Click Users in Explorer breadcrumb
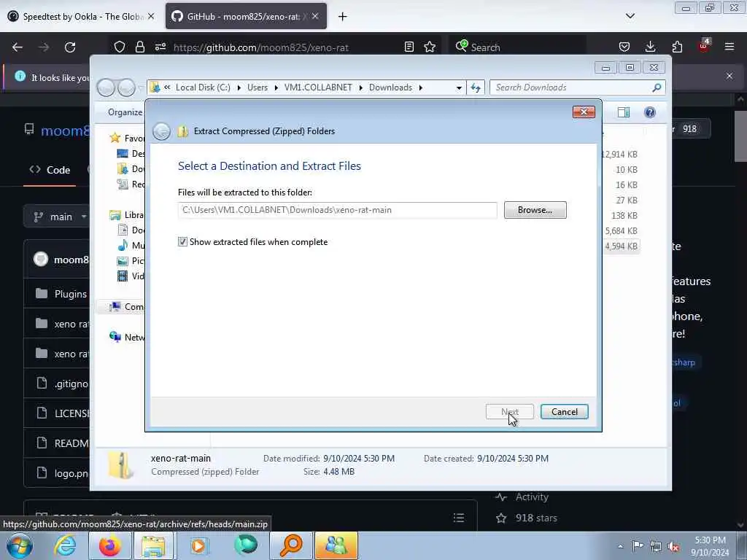The height and width of the screenshot is (560, 747). click(258, 87)
